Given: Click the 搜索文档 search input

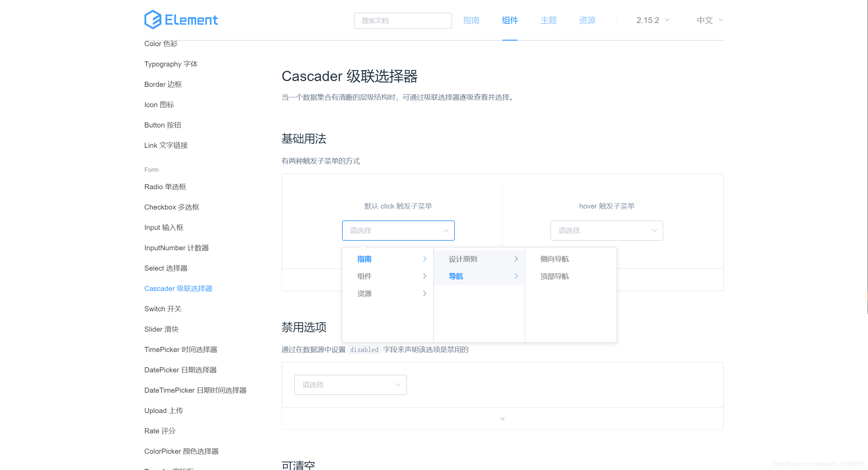Looking at the screenshot, I should [x=402, y=21].
